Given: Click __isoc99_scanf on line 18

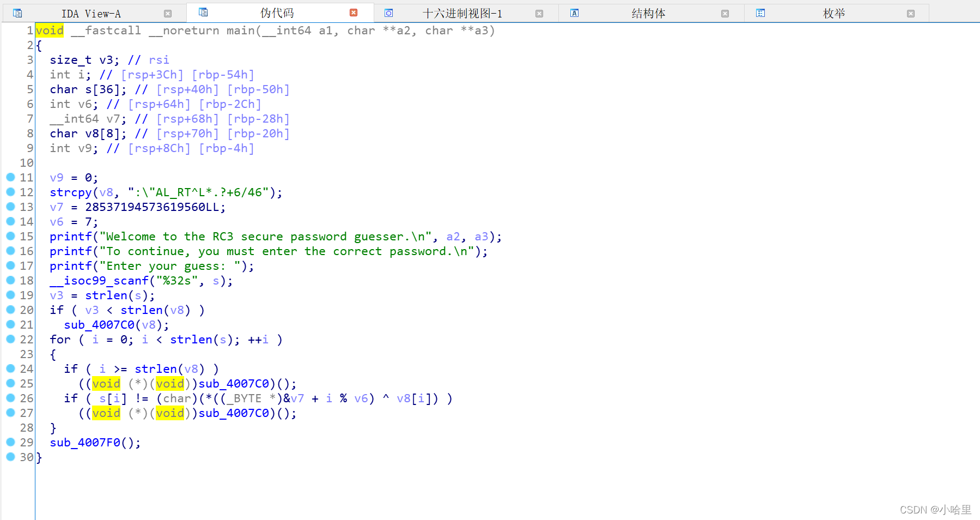Looking at the screenshot, I should point(99,281).
